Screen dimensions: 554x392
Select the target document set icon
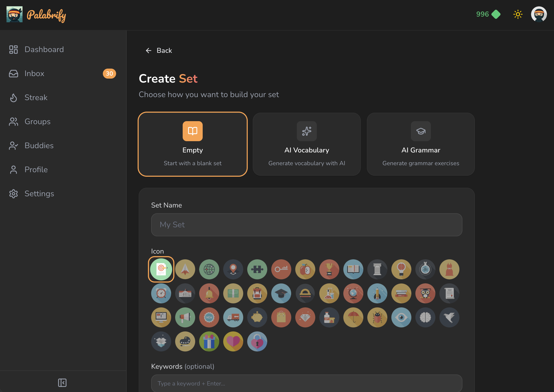click(x=161, y=269)
